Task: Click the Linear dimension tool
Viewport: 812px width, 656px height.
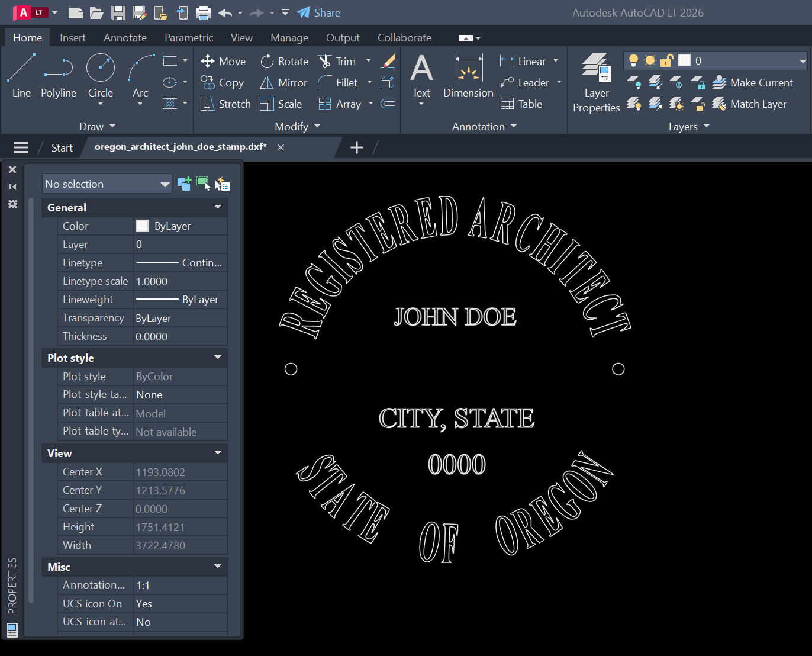Action: tap(523, 61)
